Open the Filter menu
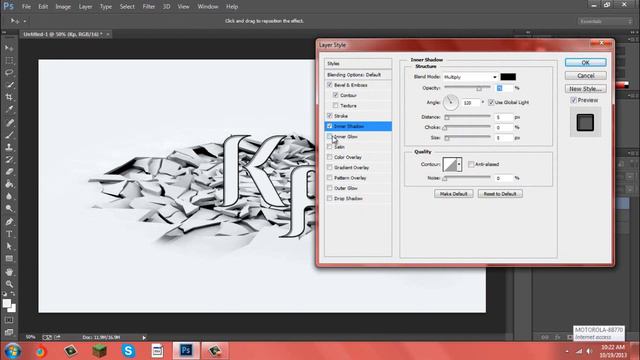The image size is (640, 360). (x=149, y=7)
